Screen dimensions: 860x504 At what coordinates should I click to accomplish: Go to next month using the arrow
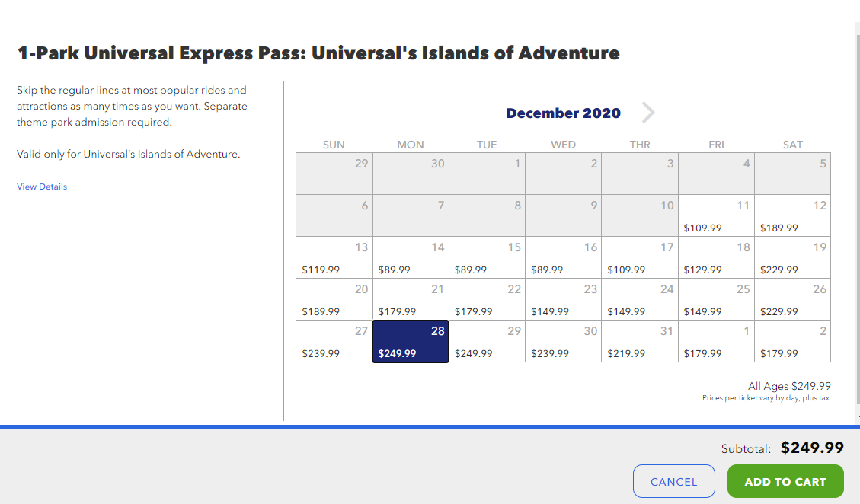647,113
